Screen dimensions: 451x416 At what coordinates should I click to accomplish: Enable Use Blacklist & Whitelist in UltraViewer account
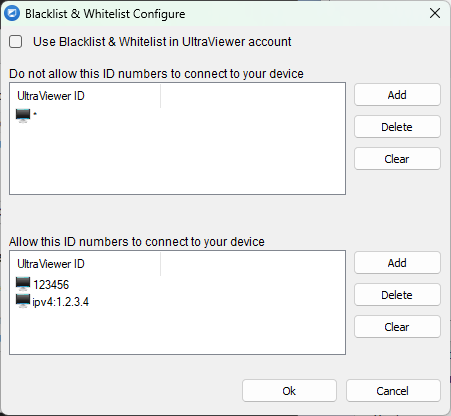click(16, 42)
